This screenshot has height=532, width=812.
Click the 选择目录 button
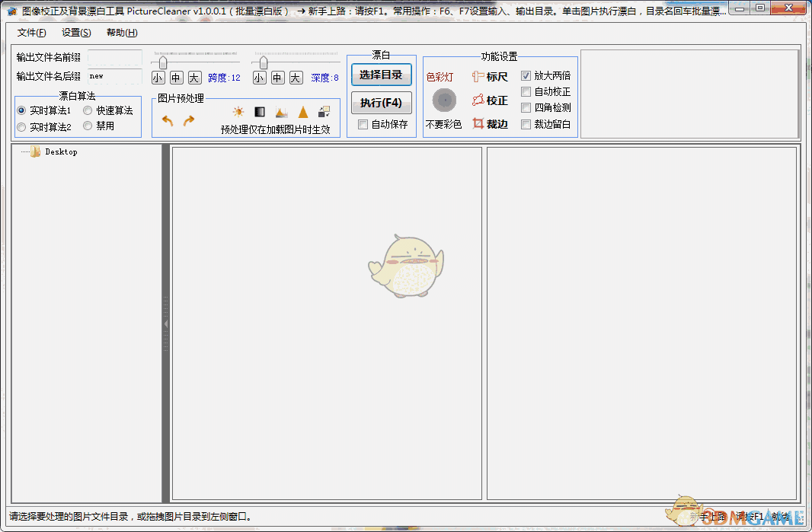[380, 75]
